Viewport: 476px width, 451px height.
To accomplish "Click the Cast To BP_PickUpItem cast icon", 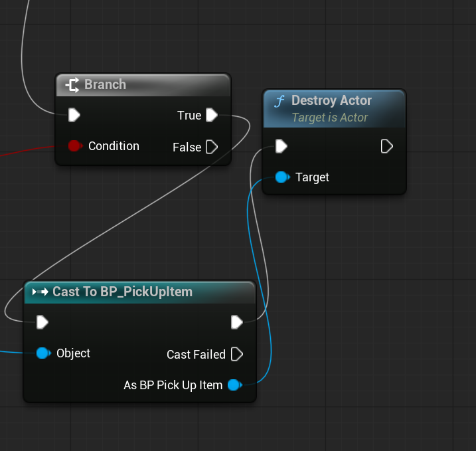I will pos(40,292).
